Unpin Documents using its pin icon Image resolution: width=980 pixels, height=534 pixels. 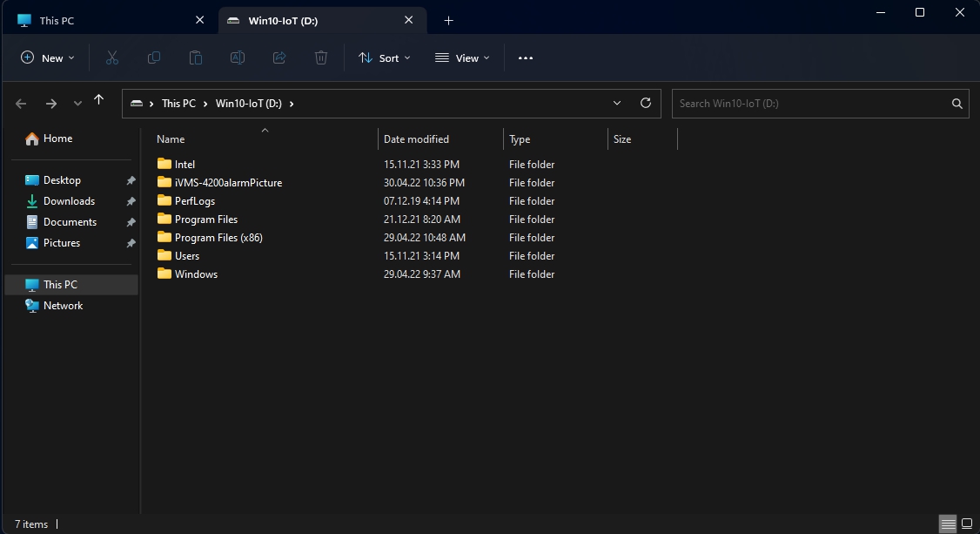pos(131,222)
